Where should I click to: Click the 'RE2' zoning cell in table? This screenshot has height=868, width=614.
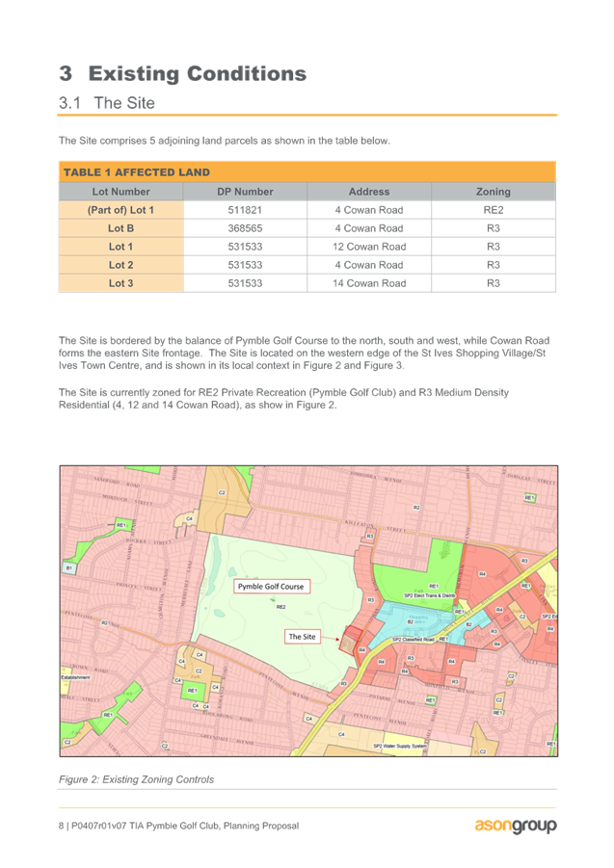(x=494, y=210)
